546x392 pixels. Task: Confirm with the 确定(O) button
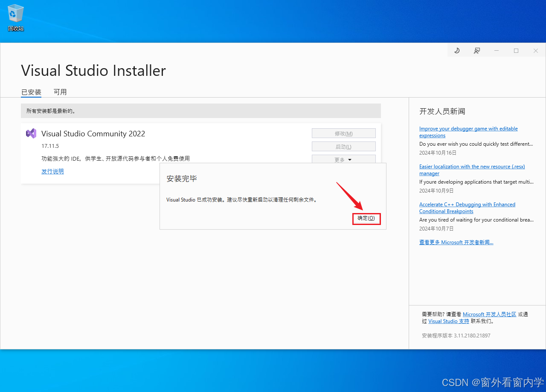click(x=366, y=219)
